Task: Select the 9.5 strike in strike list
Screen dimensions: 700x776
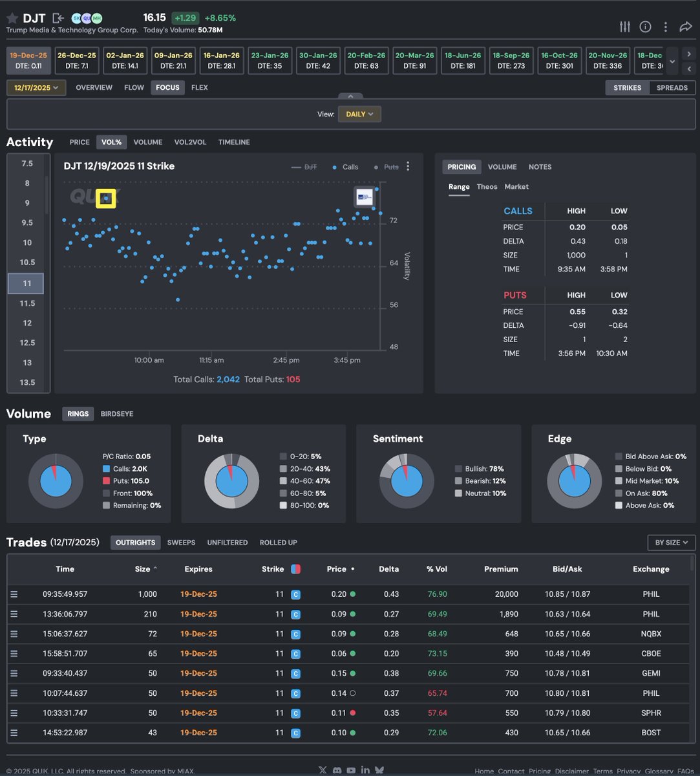Action: 27,222
